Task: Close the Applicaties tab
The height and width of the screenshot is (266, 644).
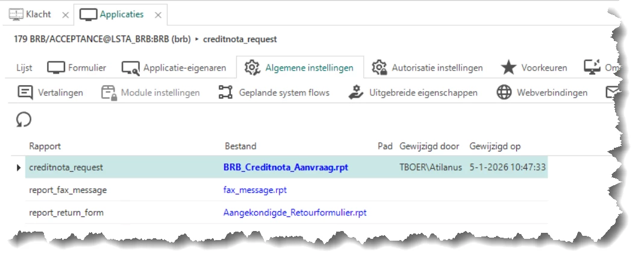Action: coord(158,14)
